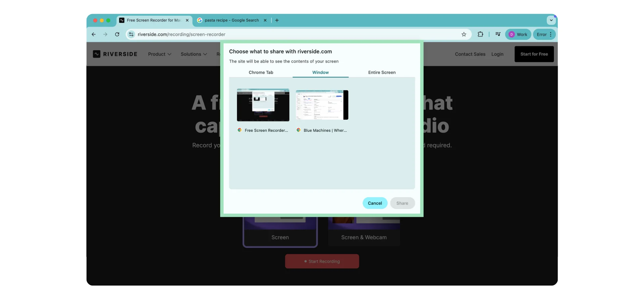This screenshot has width=644, height=299.
Task: Open the Chrome extensions puzzle icon
Action: [x=480, y=34]
